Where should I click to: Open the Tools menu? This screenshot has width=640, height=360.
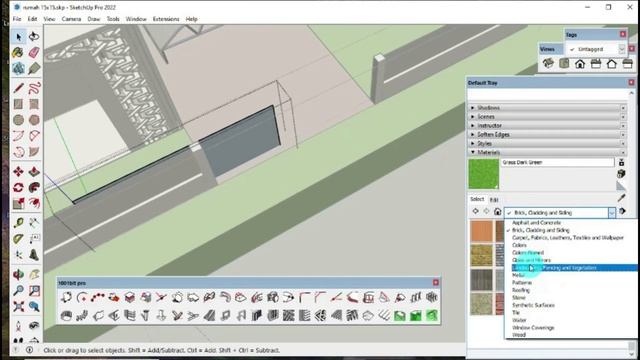[x=113, y=19]
